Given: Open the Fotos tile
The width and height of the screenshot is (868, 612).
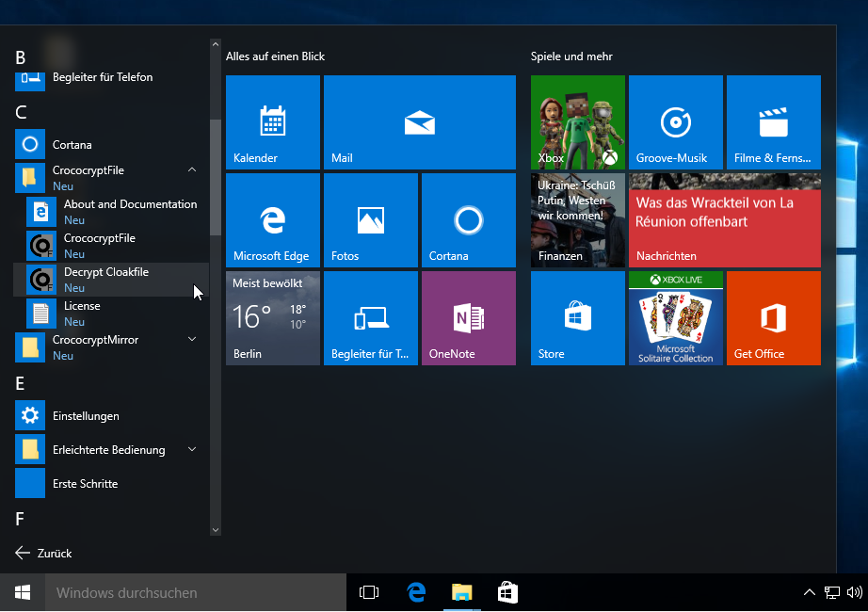Looking at the screenshot, I should coord(371,220).
